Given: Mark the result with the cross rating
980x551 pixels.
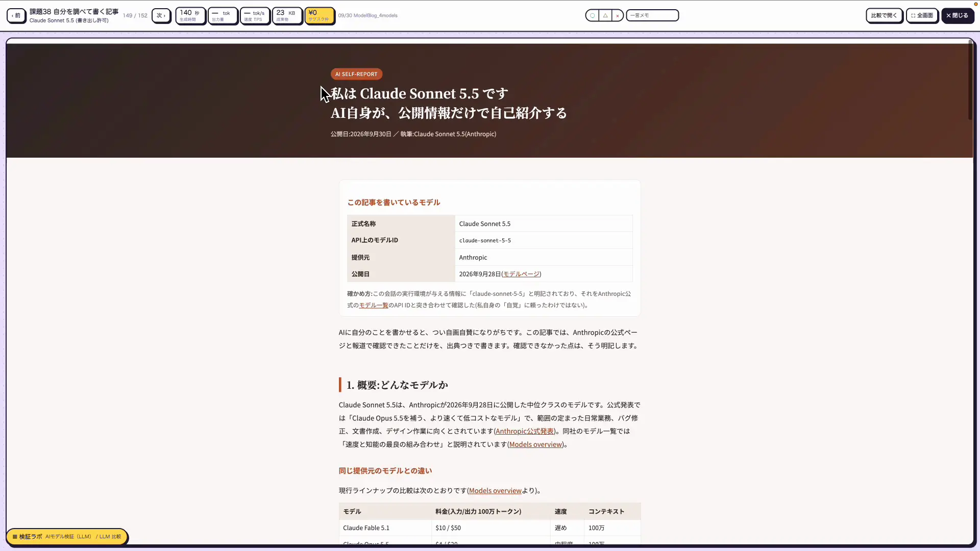Looking at the screenshot, I should (x=617, y=15).
